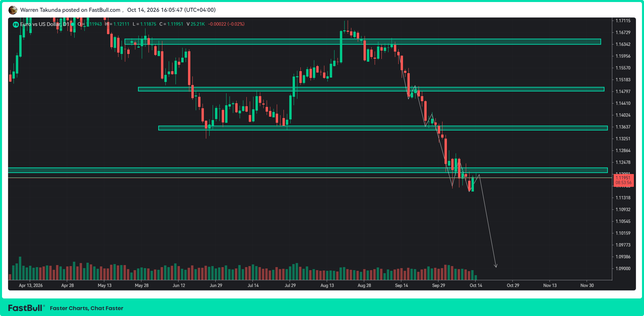Click date axis label Oct 14
Image resolution: width=644 pixels, height=316 pixels.
click(476, 285)
